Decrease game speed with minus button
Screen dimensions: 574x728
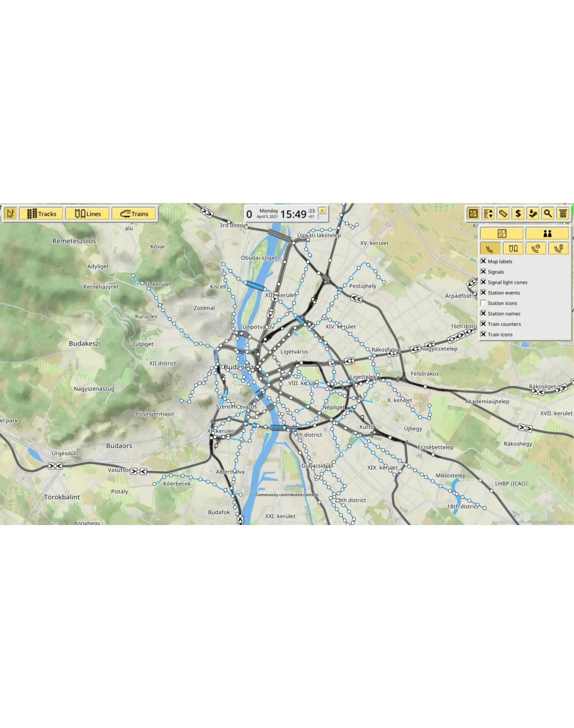pyautogui.click(x=322, y=217)
